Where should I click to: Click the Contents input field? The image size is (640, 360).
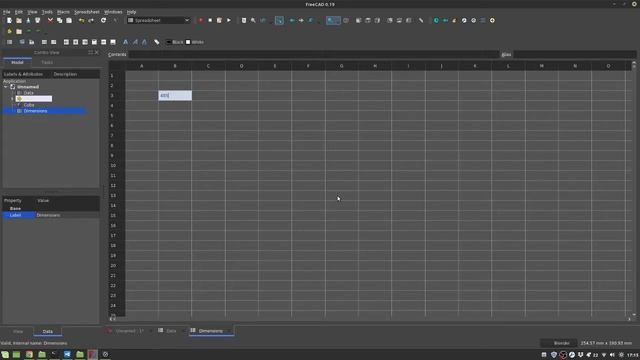pos(313,54)
